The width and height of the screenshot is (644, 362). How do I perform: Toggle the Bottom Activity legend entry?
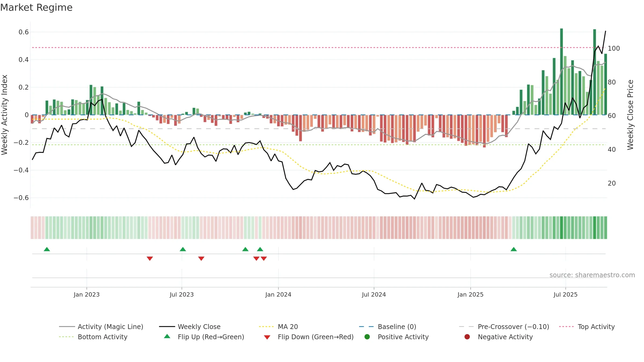(x=93, y=337)
